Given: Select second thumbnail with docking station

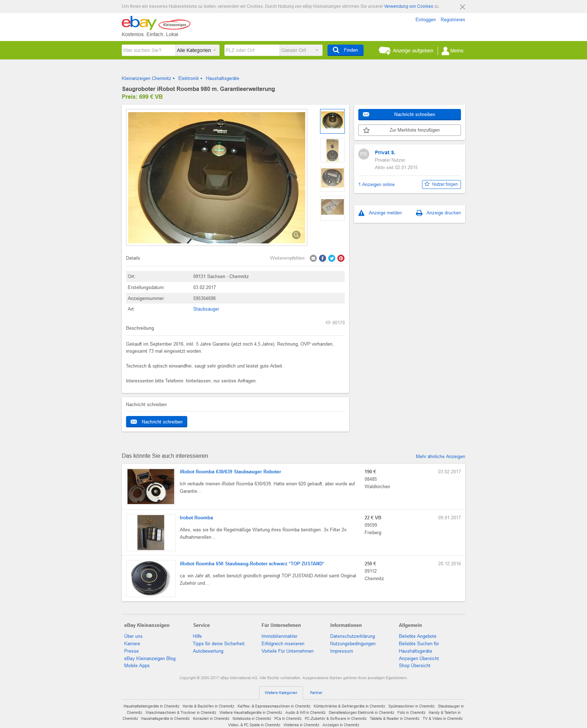Looking at the screenshot, I should coord(332,150).
